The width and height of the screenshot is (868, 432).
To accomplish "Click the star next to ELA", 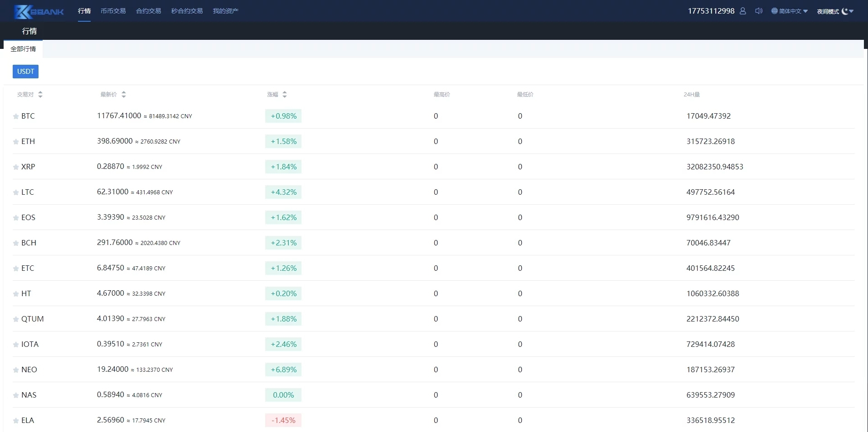I will 16,421.
